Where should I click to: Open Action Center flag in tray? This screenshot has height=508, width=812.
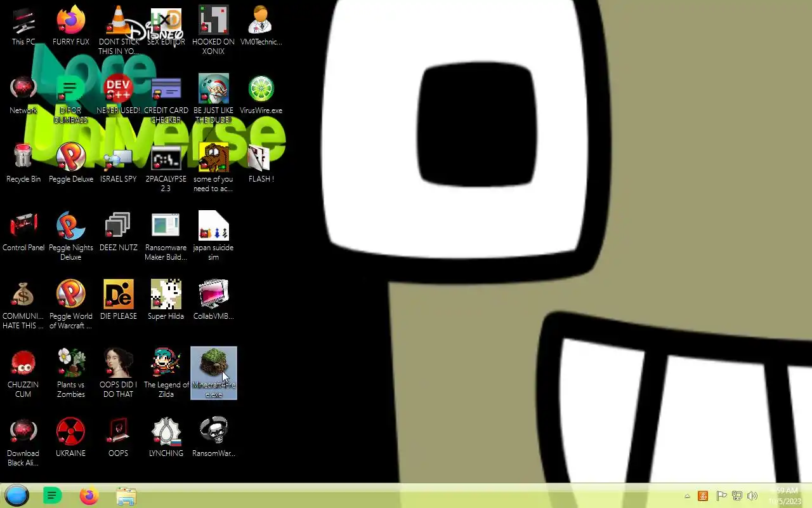tap(721, 496)
